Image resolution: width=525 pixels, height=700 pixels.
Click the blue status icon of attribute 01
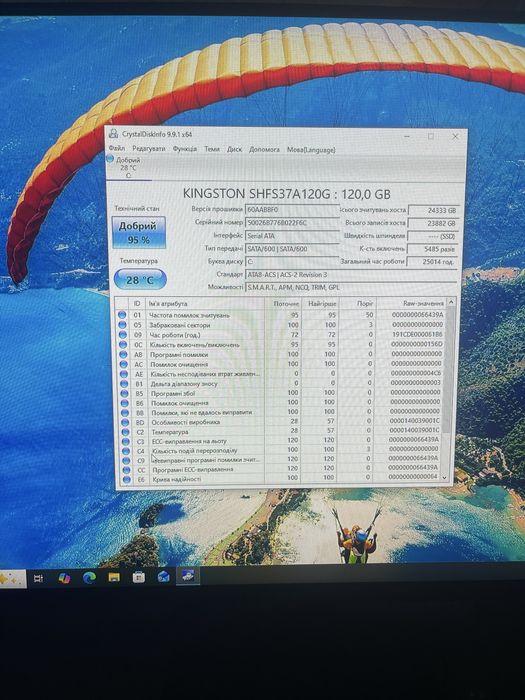pos(122,315)
